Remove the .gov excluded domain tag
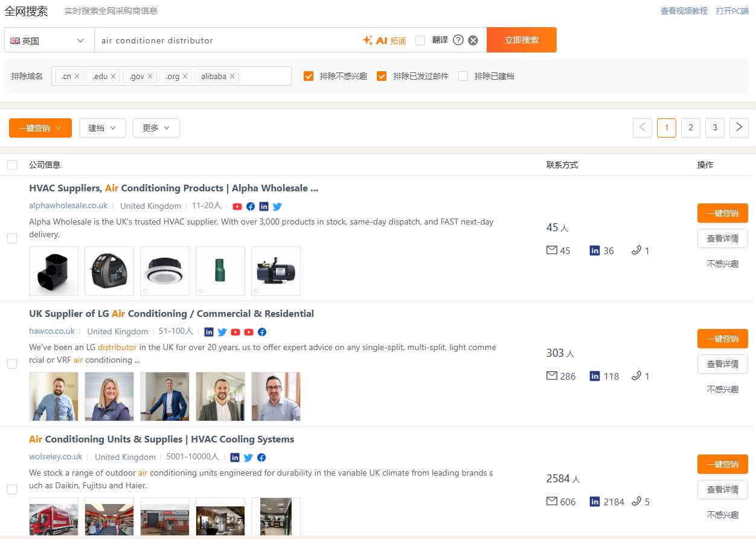Screen dimensions: 756x539 coord(150,76)
